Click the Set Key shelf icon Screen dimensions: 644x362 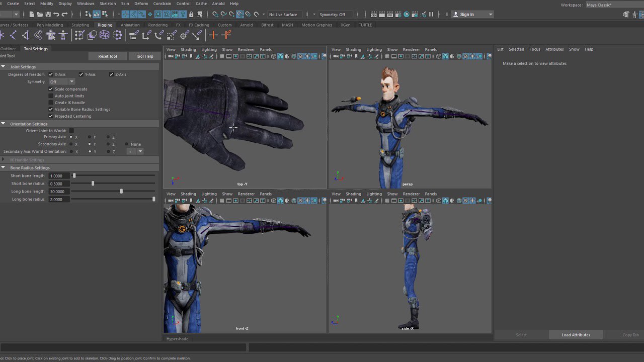[213, 35]
